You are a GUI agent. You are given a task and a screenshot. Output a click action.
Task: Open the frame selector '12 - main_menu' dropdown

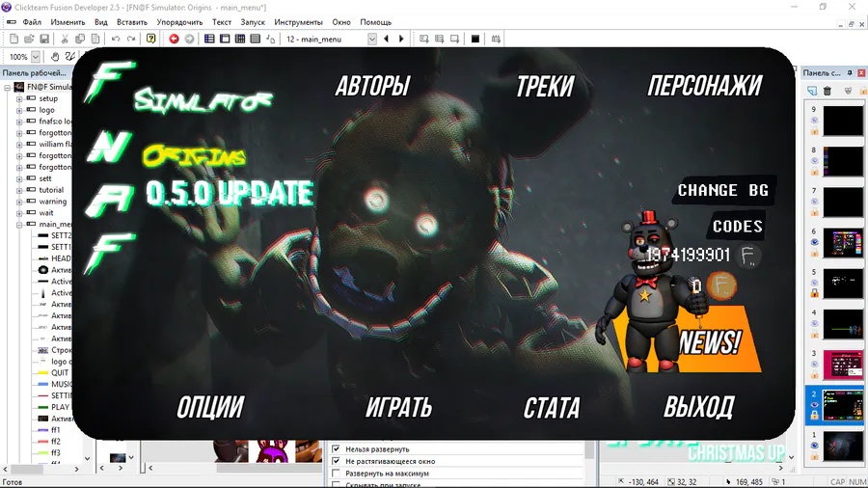[372, 39]
